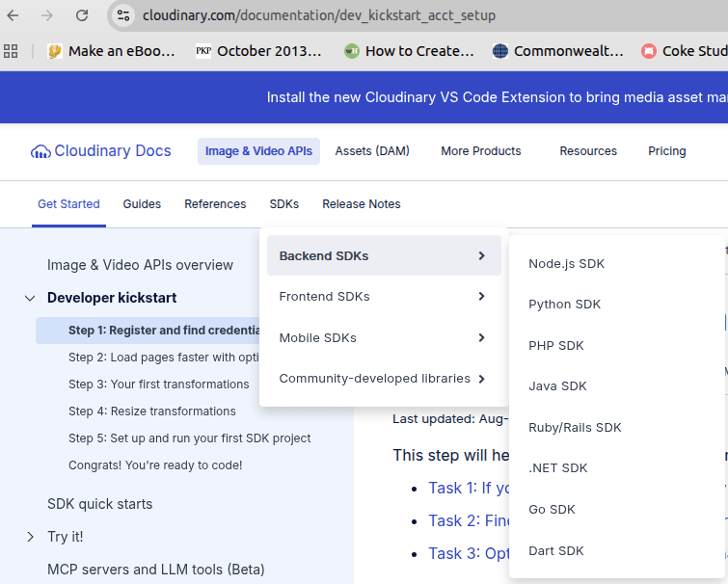
Task: Open the Release Notes tab
Action: point(361,204)
